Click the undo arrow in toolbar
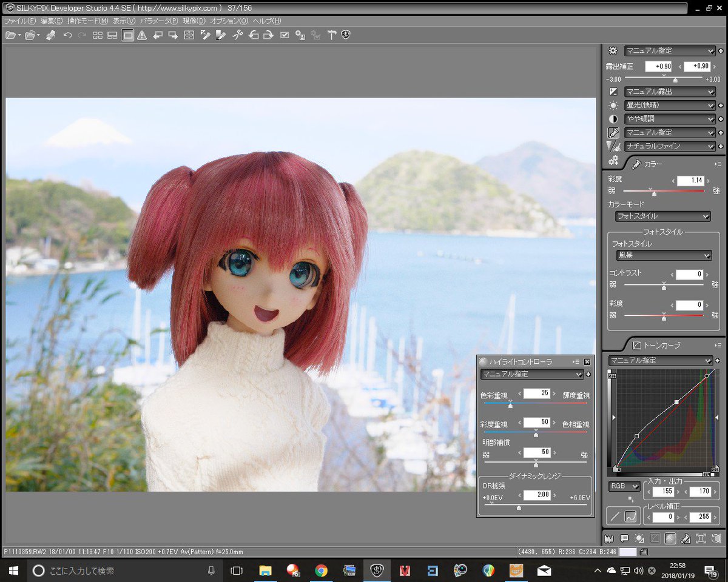The image size is (728, 582). (x=68, y=36)
